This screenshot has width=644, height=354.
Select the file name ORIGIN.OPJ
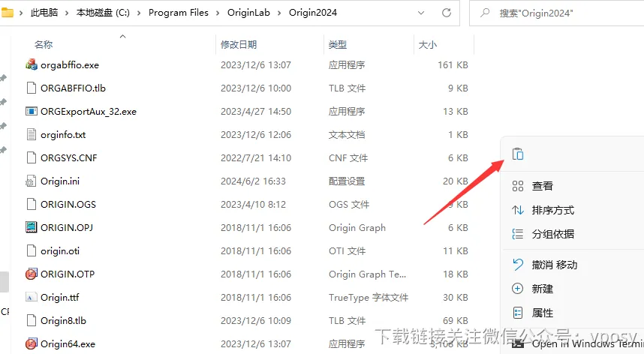67,227
